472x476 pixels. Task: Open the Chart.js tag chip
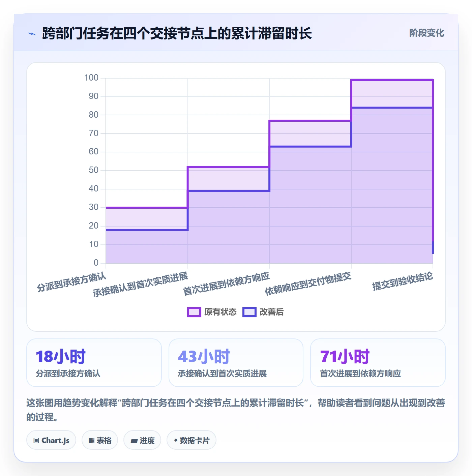tap(51, 440)
